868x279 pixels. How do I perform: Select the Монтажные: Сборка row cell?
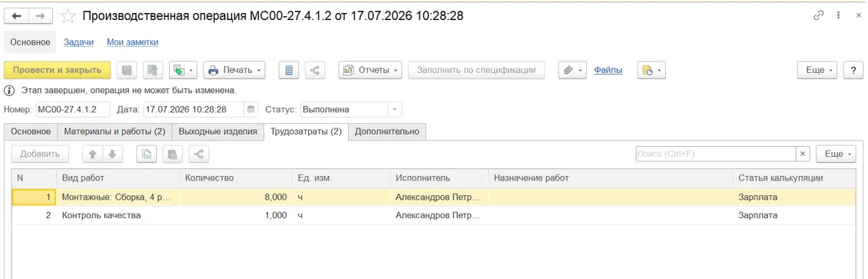point(118,197)
